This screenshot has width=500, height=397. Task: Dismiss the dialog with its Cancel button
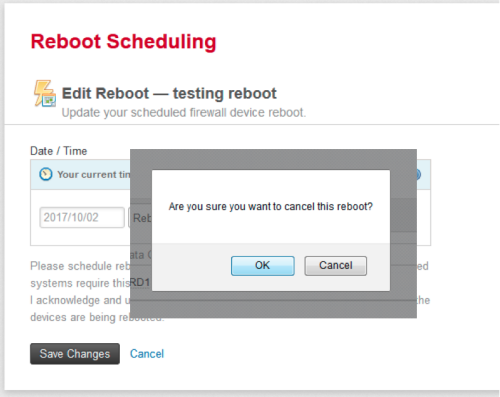tap(335, 266)
